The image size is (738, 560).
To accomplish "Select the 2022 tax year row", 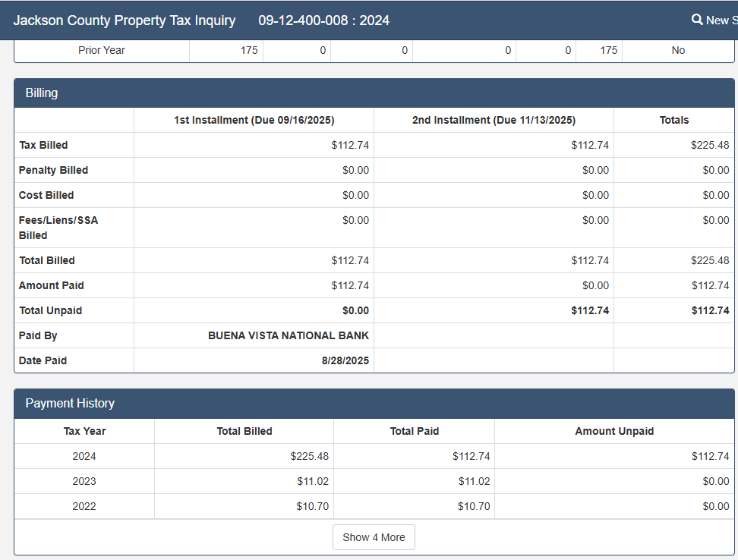I will tap(84, 506).
